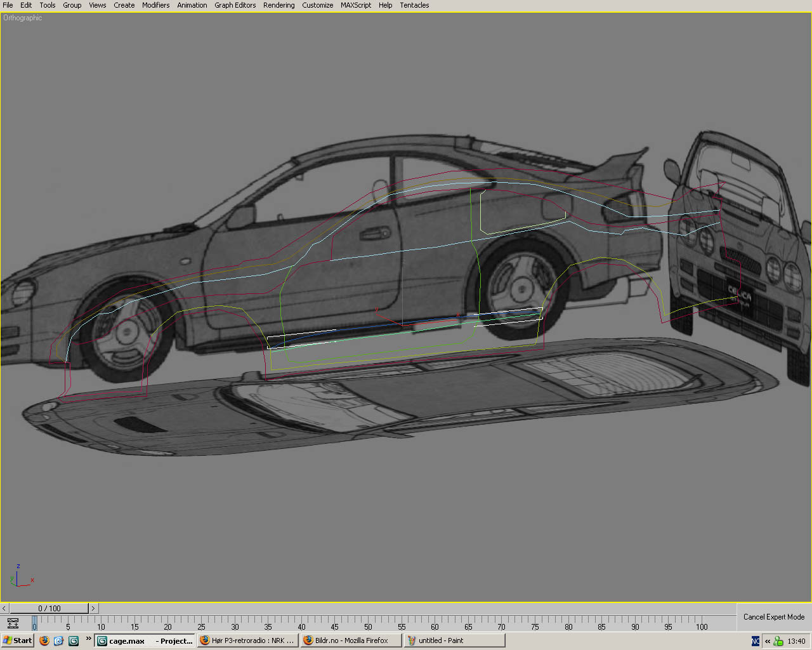Click the messenger icon in system tray

pos(778,641)
